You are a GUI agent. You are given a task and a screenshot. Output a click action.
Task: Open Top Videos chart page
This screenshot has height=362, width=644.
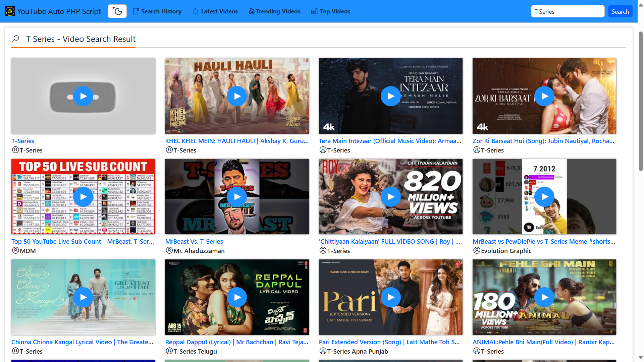pos(330,11)
